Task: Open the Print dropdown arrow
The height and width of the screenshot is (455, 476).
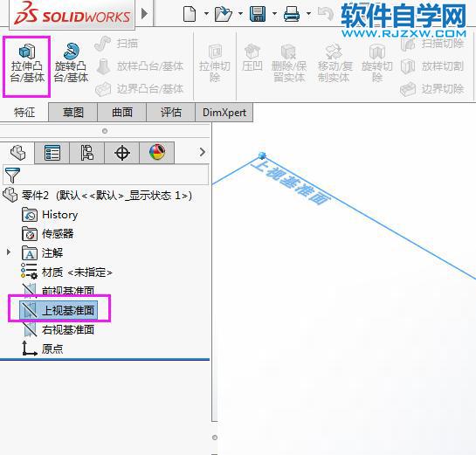Action: click(x=308, y=13)
